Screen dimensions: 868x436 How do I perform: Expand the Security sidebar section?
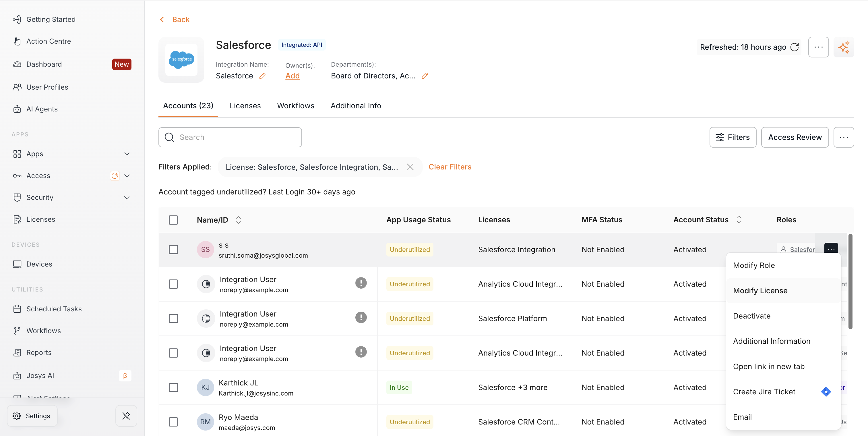[x=127, y=198]
